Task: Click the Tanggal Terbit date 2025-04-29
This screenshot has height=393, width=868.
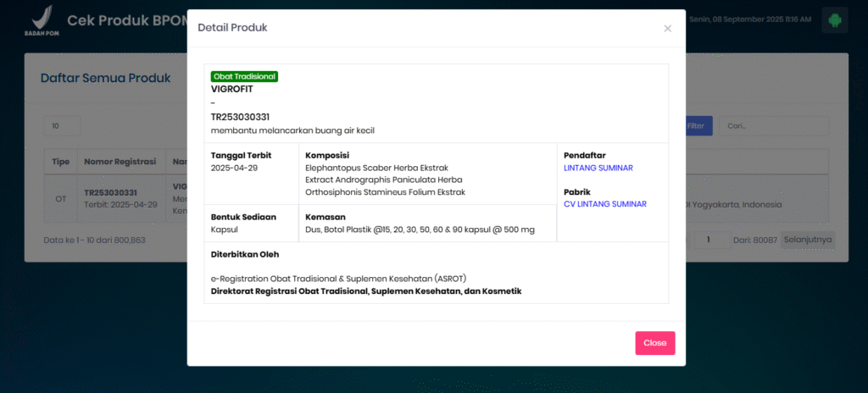Action: [234, 168]
